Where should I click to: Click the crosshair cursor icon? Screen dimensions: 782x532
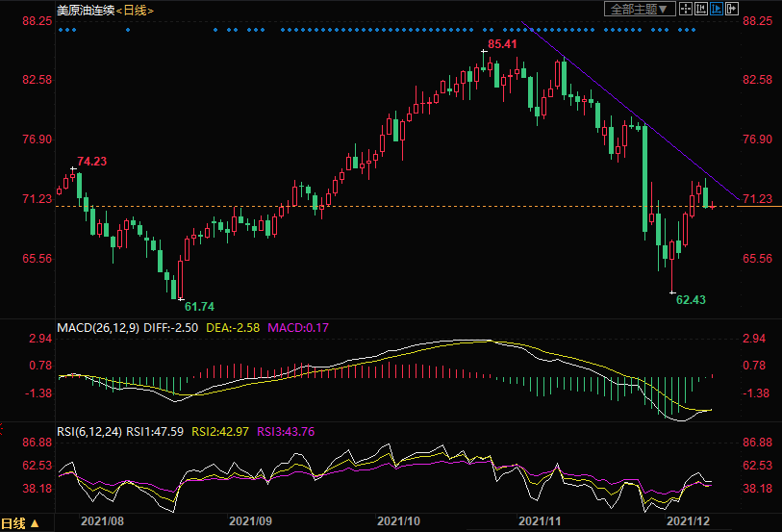pyautogui.click(x=686, y=9)
